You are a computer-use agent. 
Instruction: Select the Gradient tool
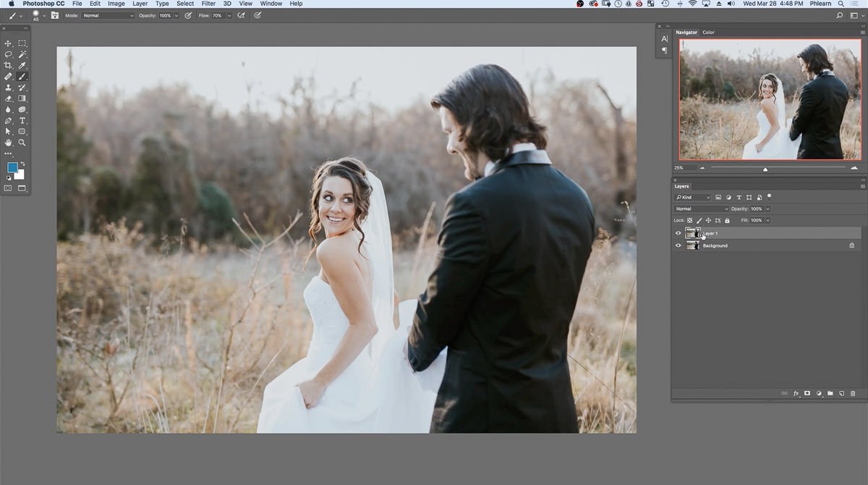(x=22, y=98)
